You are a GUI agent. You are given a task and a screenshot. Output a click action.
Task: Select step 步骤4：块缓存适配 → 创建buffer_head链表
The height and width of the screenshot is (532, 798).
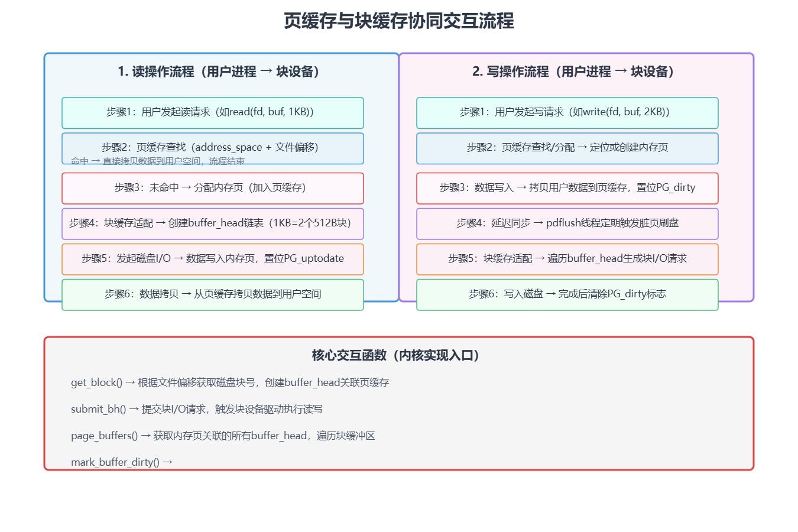(213, 223)
